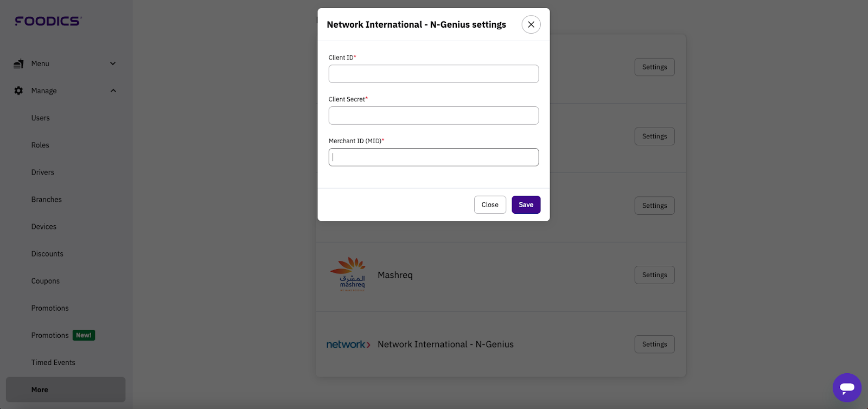Expand the Menu section chevron

tap(113, 63)
